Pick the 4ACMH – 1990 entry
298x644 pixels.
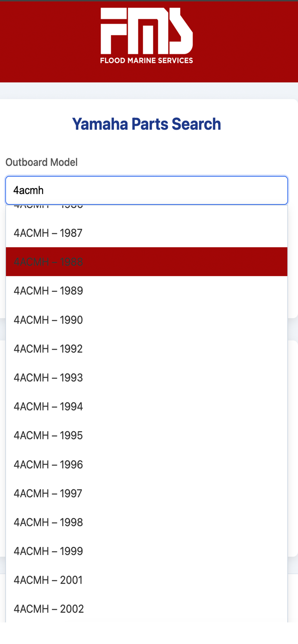pos(147,320)
